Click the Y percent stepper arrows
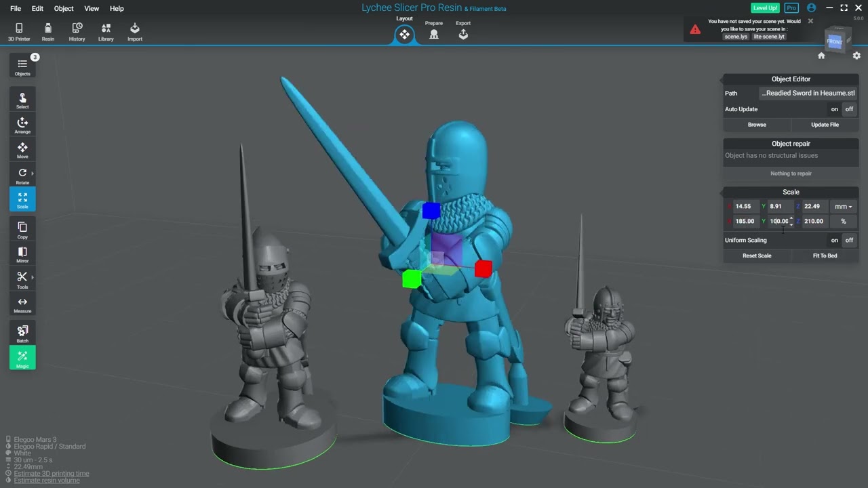The height and width of the screenshot is (488, 868). [791, 222]
